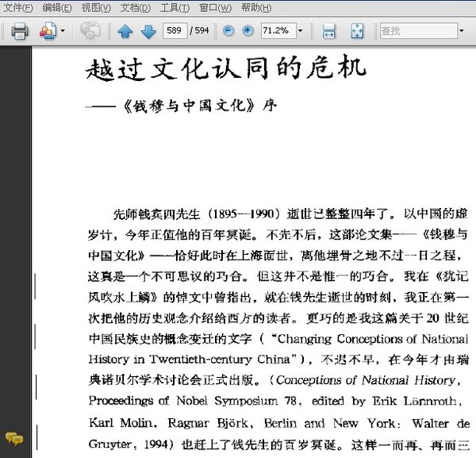Open the 帮助(H) menu

point(256,7)
